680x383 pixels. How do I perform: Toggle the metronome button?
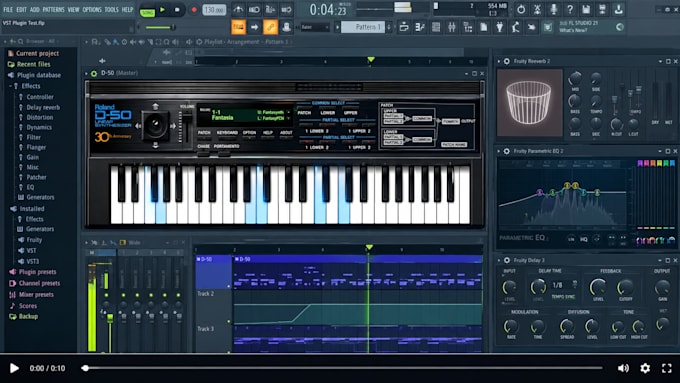pyautogui.click(x=238, y=10)
